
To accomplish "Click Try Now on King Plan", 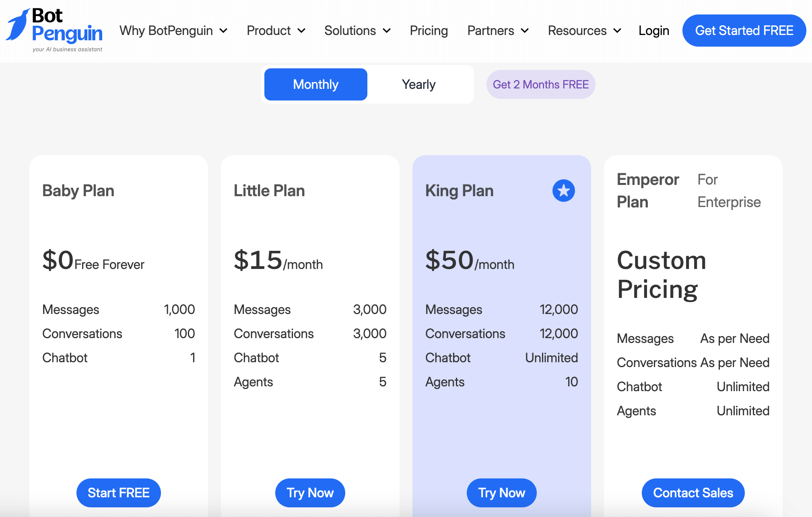I will pyautogui.click(x=502, y=493).
